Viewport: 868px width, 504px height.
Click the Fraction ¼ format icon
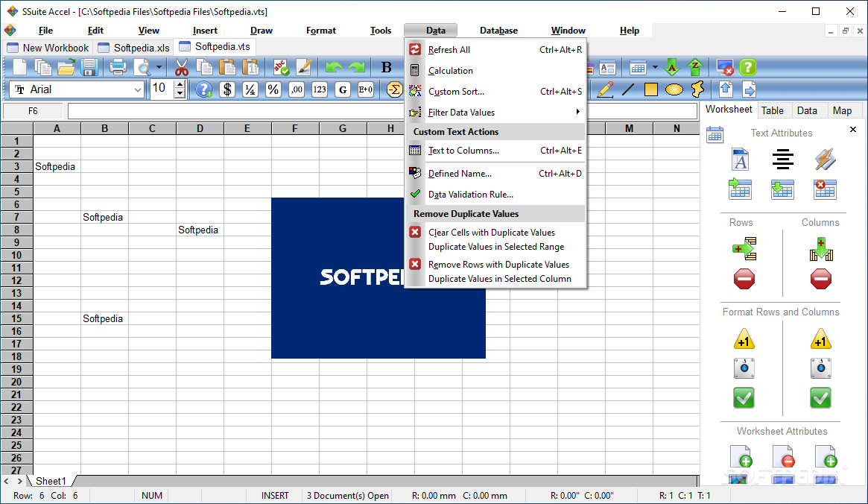(x=250, y=89)
